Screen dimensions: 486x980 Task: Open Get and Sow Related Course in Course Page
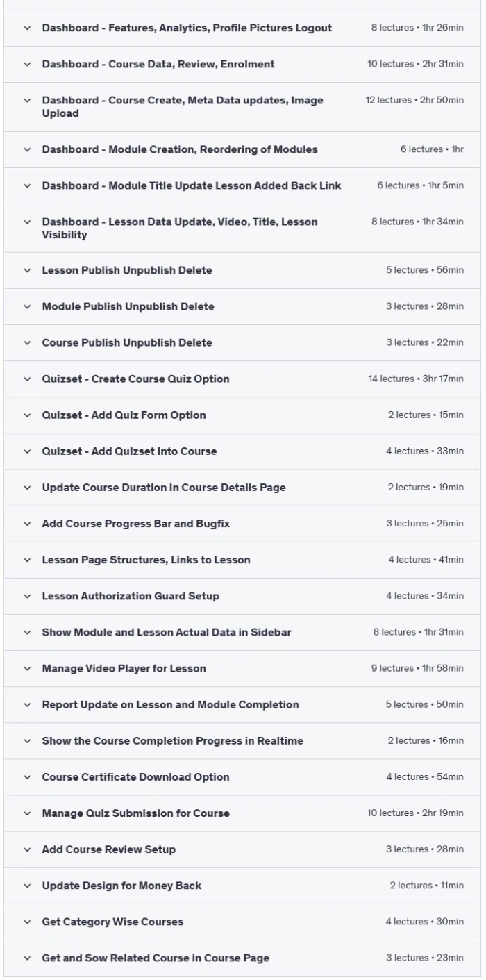(x=242, y=958)
